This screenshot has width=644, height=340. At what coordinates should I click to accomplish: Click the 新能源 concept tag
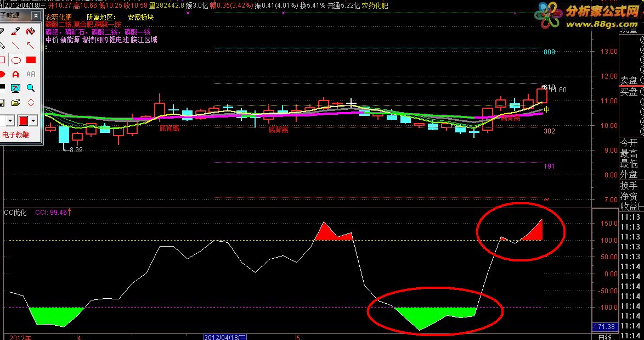click(x=70, y=40)
